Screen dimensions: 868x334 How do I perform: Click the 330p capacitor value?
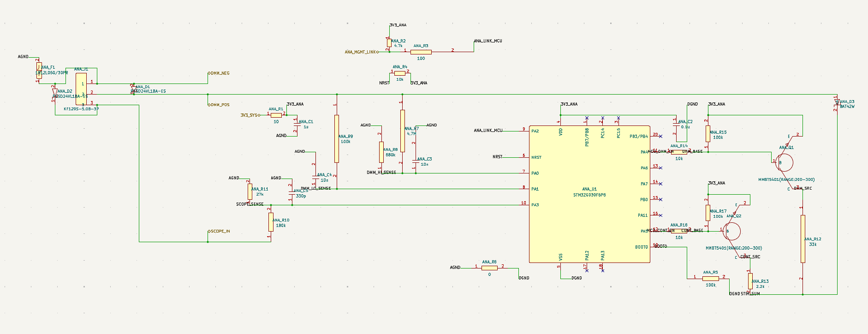click(x=301, y=196)
